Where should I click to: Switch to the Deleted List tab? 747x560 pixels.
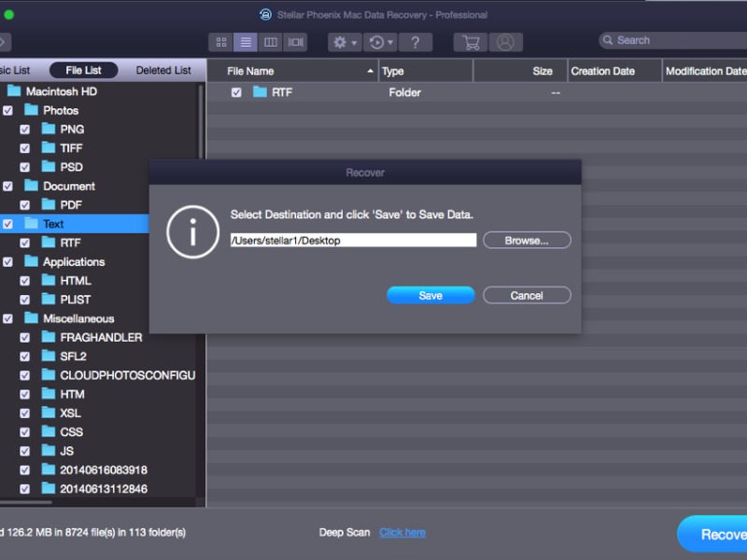pos(163,71)
